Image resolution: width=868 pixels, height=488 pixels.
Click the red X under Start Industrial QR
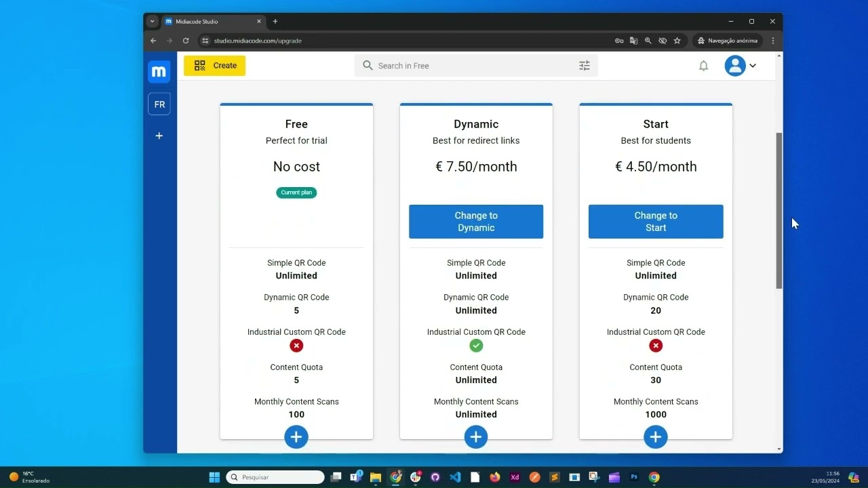pyautogui.click(x=656, y=346)
